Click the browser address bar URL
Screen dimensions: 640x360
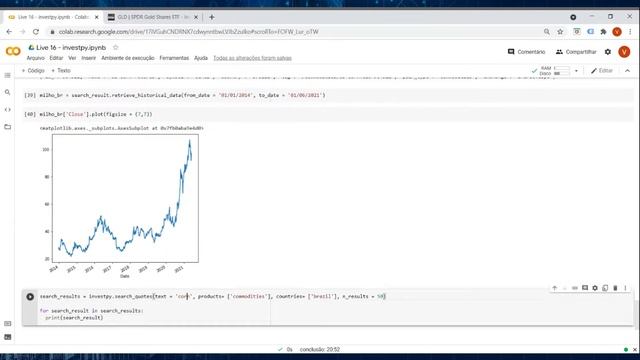188,32
